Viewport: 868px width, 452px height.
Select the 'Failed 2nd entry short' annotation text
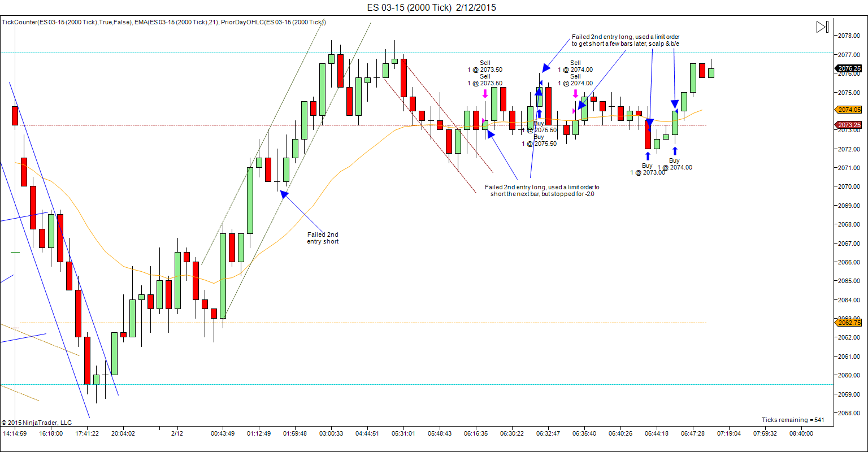coord(323,238)
